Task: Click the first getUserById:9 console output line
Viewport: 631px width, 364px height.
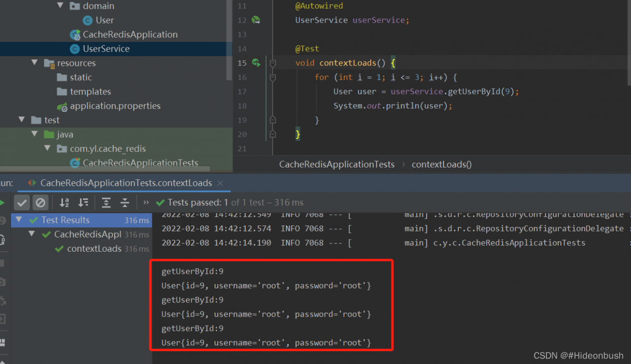Action: point(192,271)
